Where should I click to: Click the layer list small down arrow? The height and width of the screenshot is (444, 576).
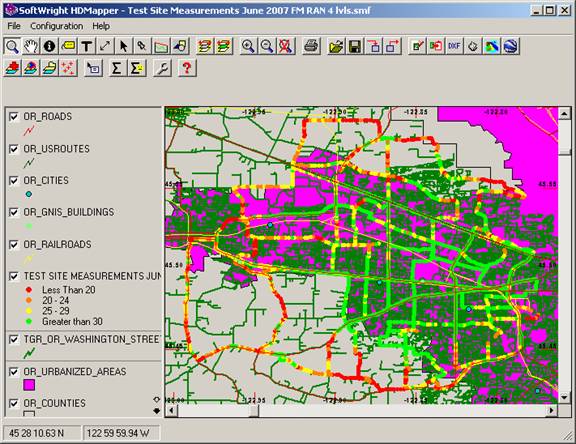tap(157, 411)
